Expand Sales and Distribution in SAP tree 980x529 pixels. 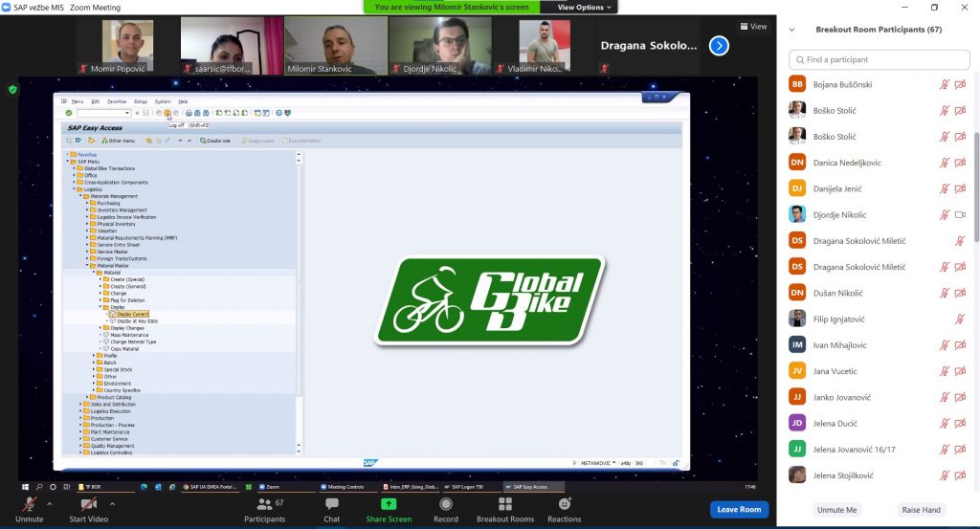(80, 404)
